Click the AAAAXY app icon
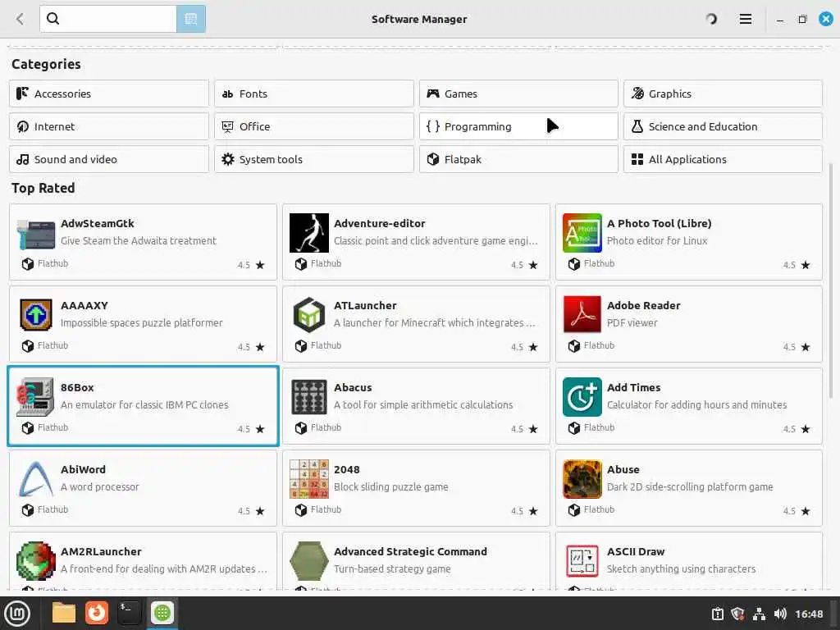 click(x=36, y=315)
